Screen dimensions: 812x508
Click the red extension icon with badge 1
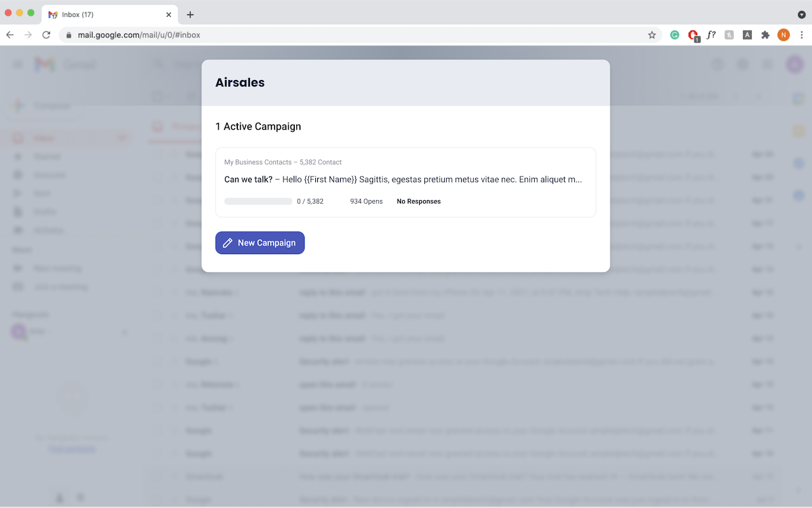click(x=693, y=36)
